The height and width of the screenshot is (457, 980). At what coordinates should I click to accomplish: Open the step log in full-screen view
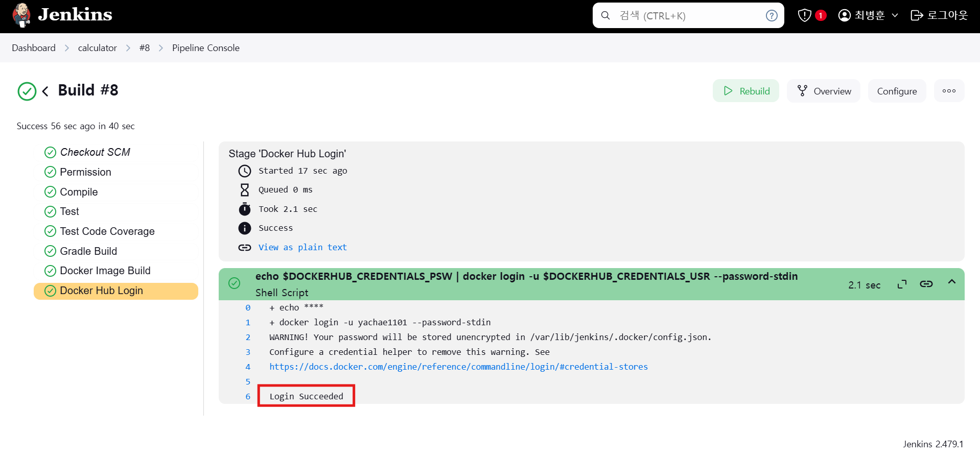click(902, 284)
